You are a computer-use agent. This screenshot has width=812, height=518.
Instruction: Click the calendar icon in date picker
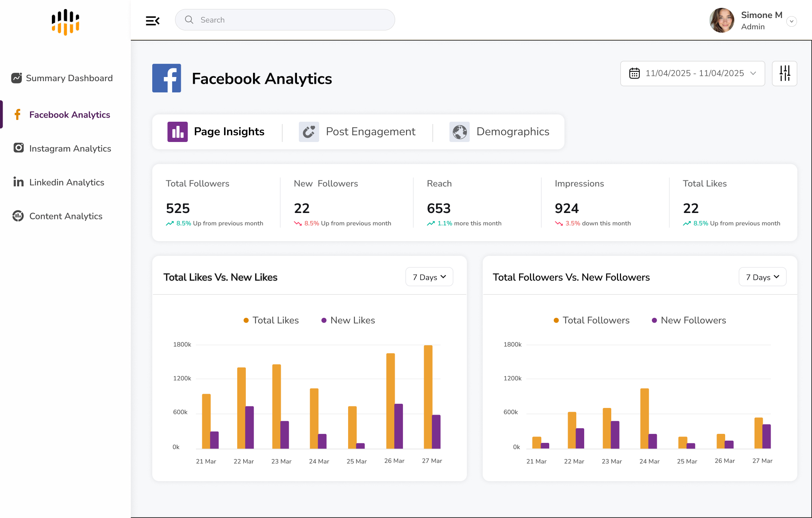click(635, 73)
